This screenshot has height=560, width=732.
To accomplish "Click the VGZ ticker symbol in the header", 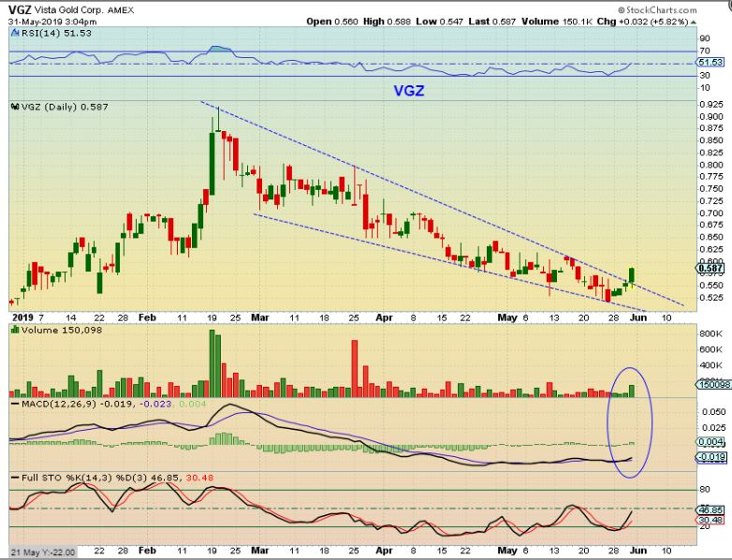I will [x=19, y=10].
